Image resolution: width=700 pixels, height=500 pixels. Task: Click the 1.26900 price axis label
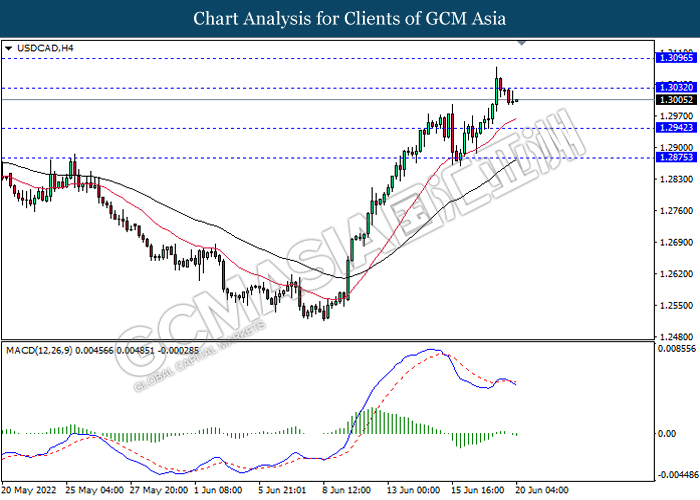(x=676, y=242)
